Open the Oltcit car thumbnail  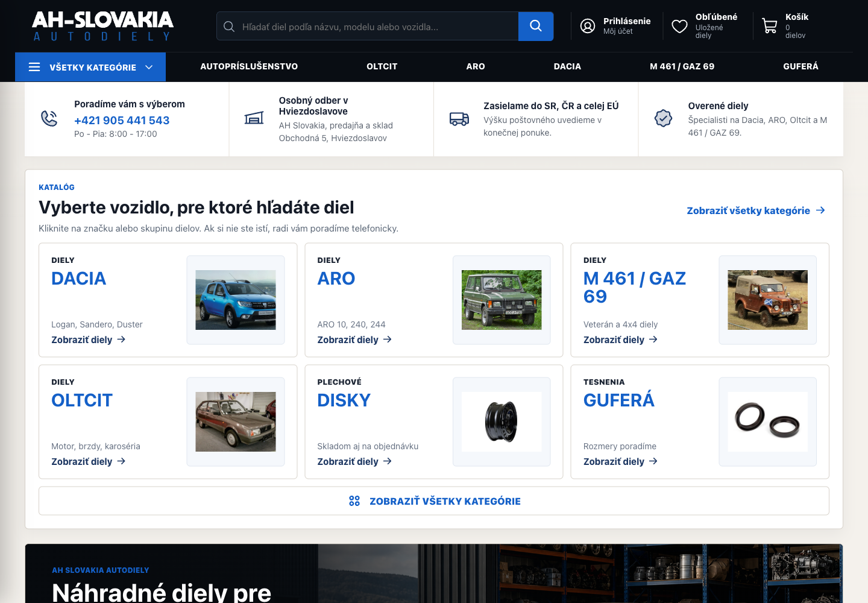pos(236,421)
